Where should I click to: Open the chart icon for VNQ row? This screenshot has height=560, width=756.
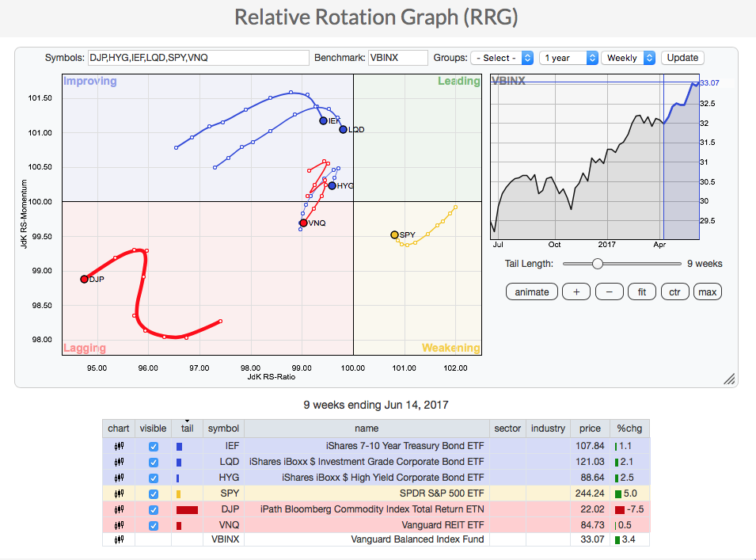pos(119,524)
